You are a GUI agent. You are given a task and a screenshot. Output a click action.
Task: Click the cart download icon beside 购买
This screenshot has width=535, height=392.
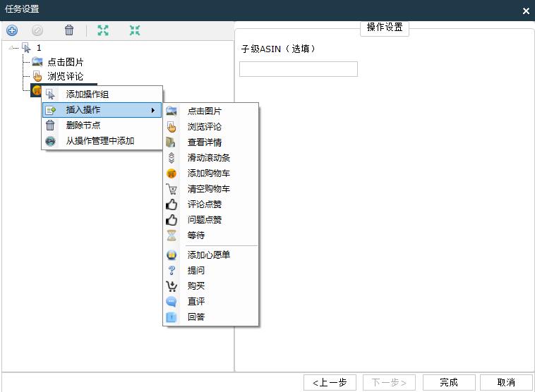pyautogui.click(x=172, y=286)
